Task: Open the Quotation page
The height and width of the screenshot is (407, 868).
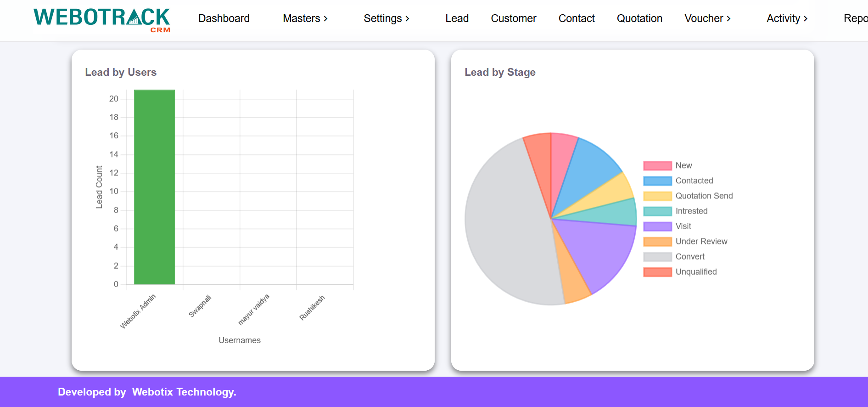Action: (639, 18)
